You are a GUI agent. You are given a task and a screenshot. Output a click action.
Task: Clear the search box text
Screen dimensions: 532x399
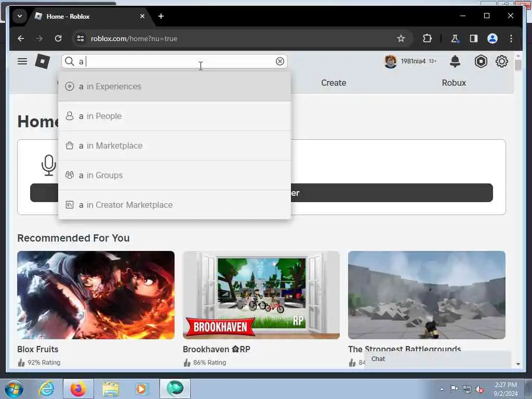pos(280,61)
